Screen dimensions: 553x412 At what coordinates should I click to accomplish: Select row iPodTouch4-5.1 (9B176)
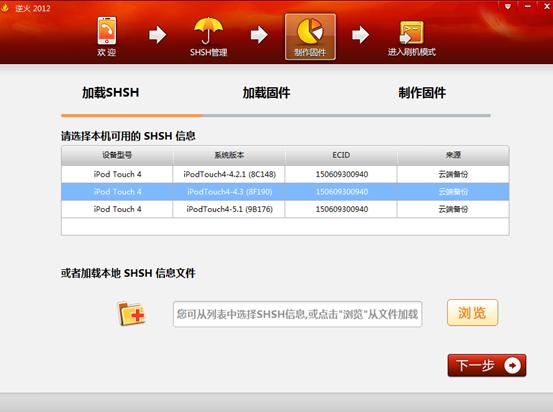click(x=285, y=209)
